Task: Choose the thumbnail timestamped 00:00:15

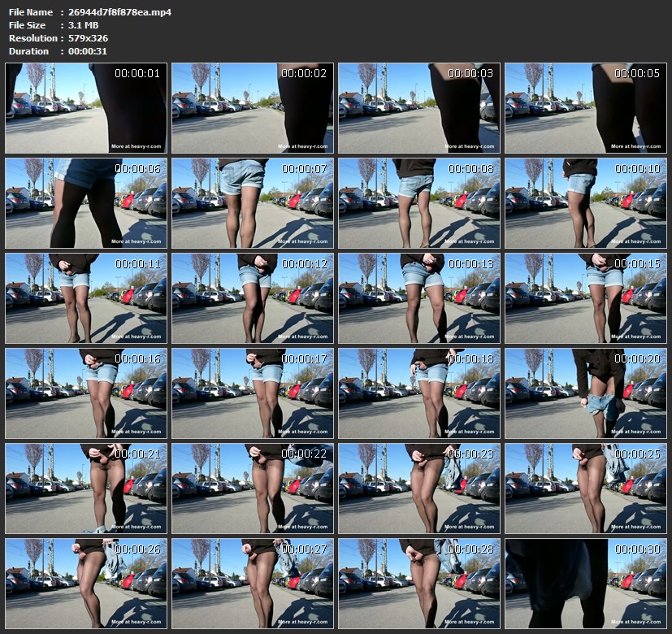Action: [x=586, y=298]
